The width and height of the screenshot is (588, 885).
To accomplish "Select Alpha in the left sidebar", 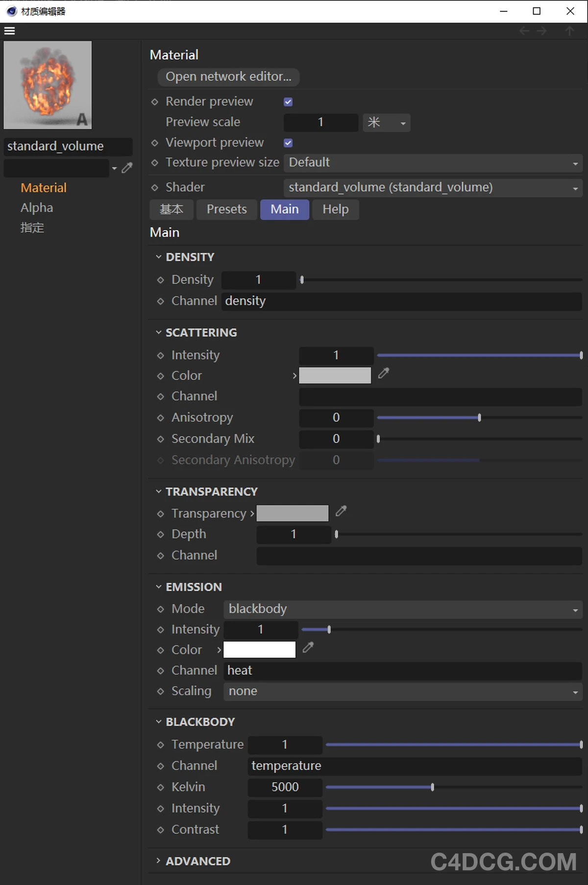I will point(37,208).
